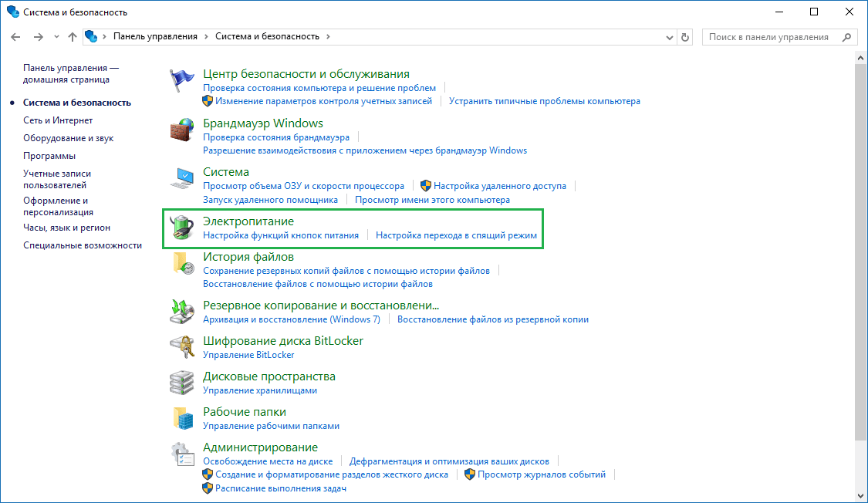Click the title bar Control Panel icon
This screenshot has width=868, height=503.
[13, 12]
